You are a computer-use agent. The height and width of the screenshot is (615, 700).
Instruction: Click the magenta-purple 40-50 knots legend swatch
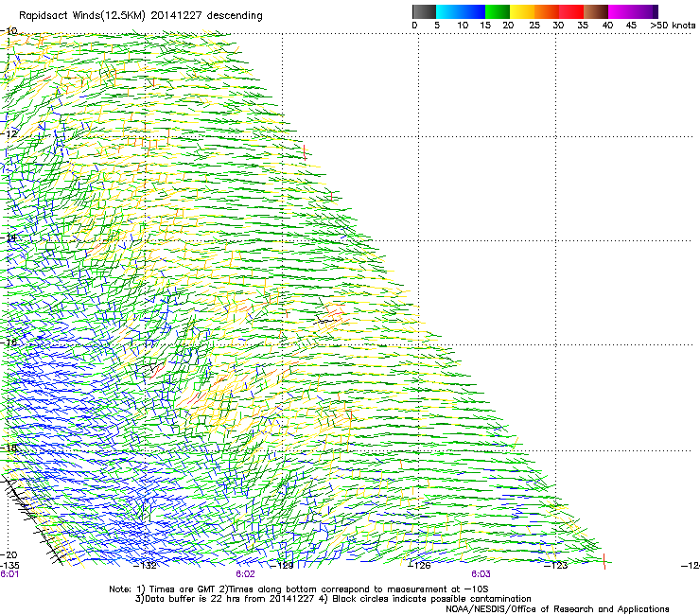(633, 11)
